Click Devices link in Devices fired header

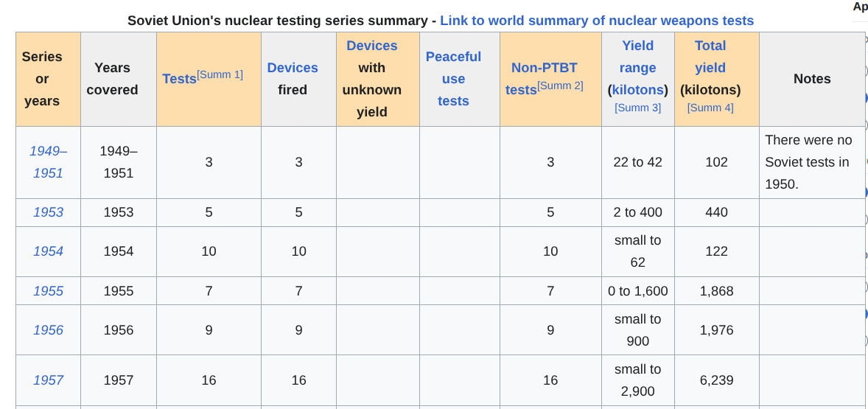point(293,68)
